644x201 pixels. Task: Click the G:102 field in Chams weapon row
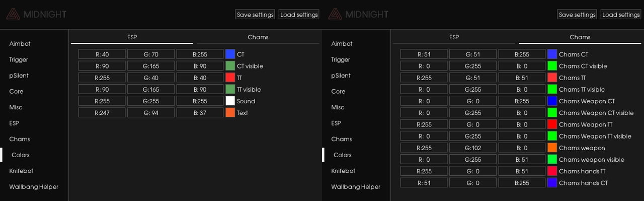coord(473,148)
